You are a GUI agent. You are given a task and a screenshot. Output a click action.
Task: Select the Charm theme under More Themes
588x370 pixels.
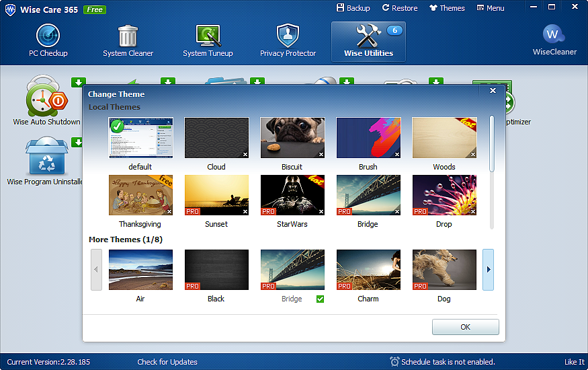[368, 270]
